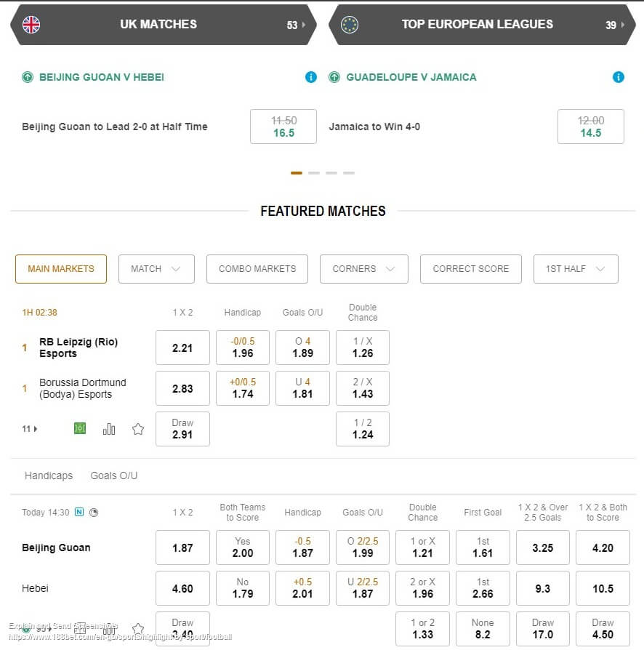
Task: Click the Borussia Dortmund (Bodya) Esports team name
Action: [x=82, y=388]
